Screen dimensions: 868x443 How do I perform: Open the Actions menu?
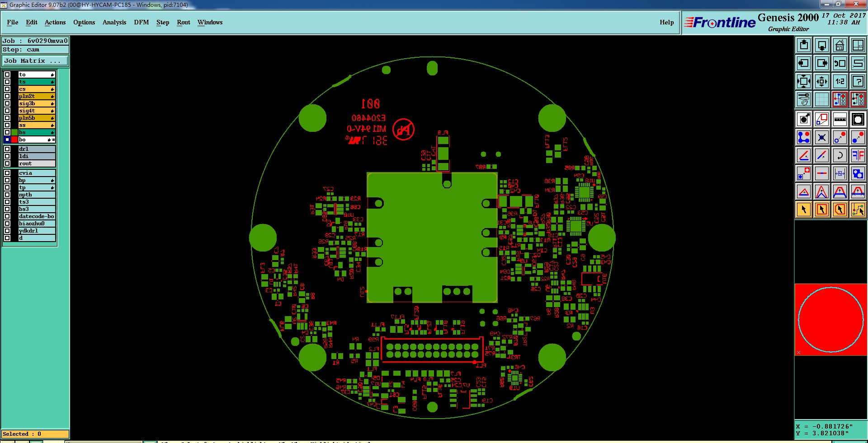[55, 22]
